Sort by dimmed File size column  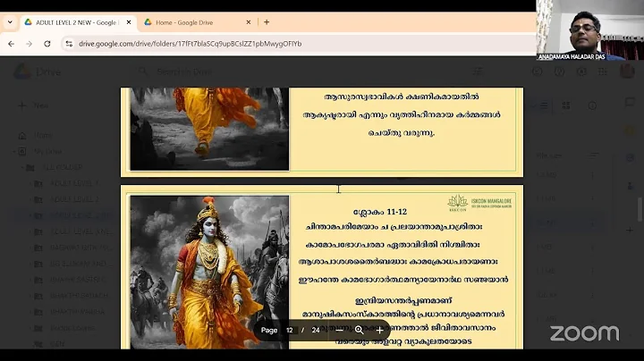548,155
